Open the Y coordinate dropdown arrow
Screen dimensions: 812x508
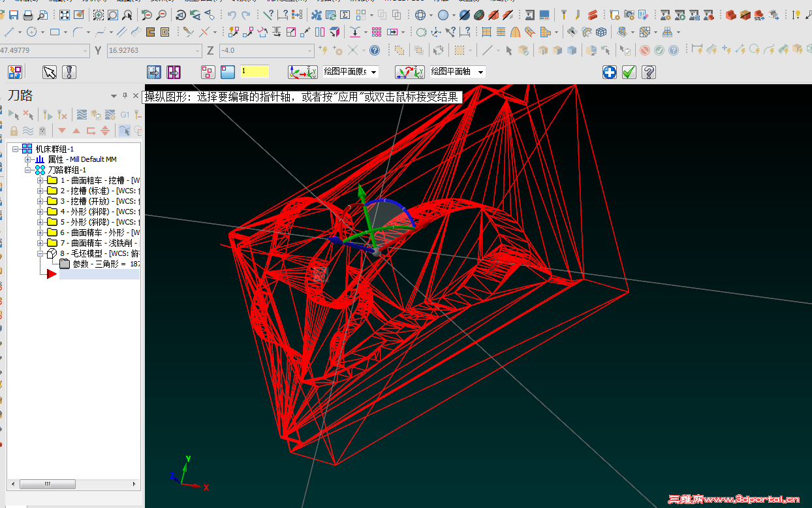pyautogui.click(x=197, y=50)
